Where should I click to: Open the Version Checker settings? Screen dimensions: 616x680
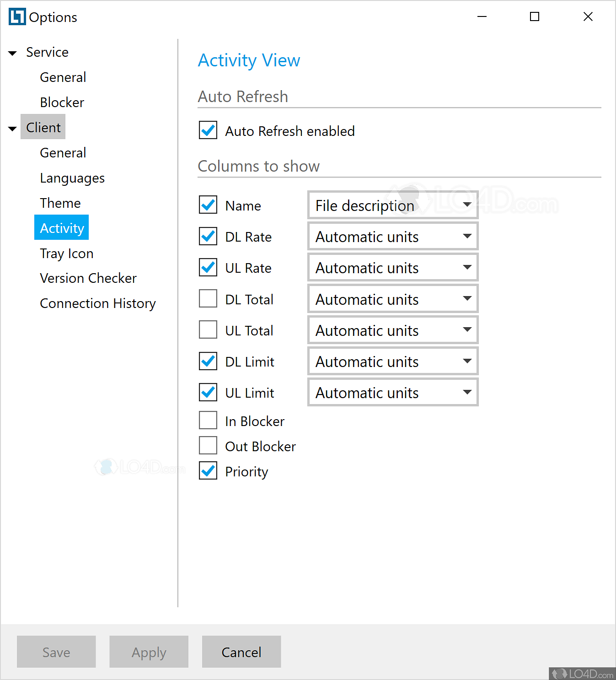[88, 278]
